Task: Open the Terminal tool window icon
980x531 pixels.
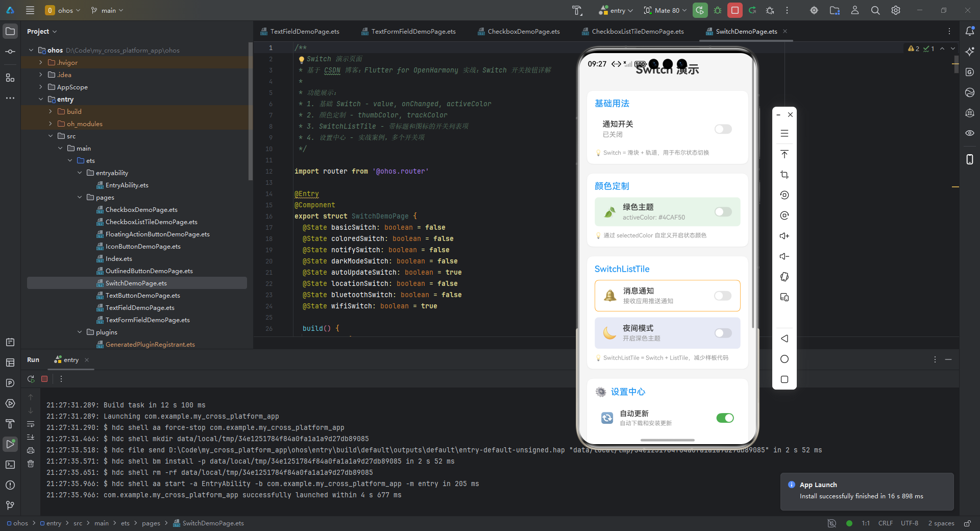Action: (10, 465)
